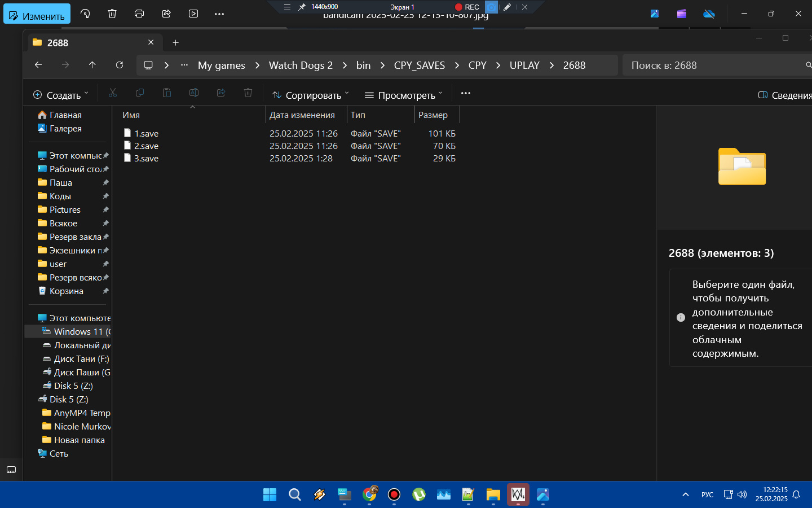This screenshot has width=812, height=508.
Task: Select the 2688 Explorer tab
Action: [x=85, y=43]
